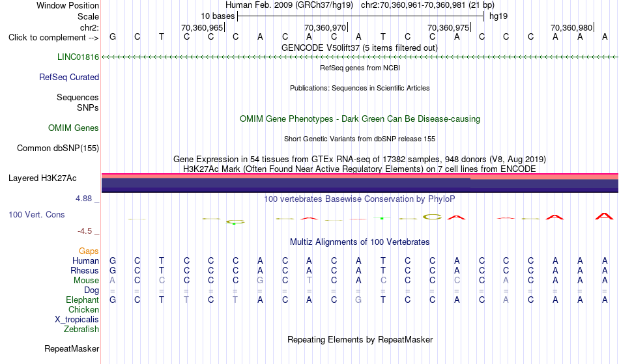Click the Gaps label in alignments
This screenshot has height=364, width=619.
pos(89,251)
